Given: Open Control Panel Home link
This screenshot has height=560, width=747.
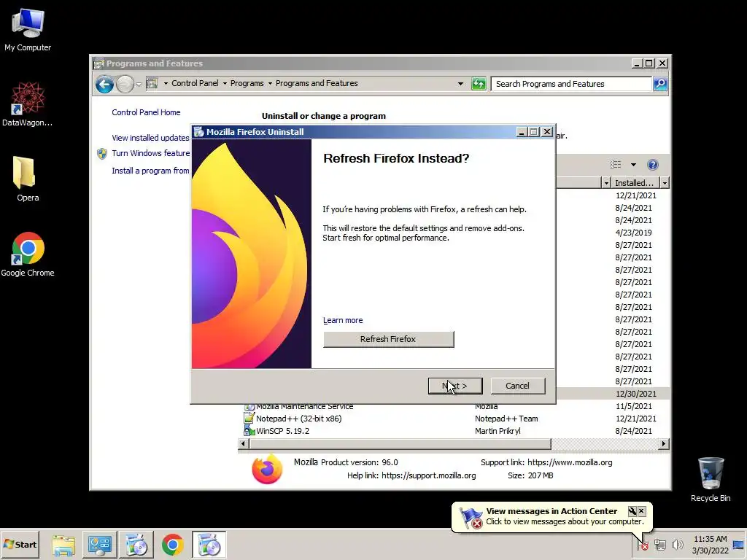Looking at the screenshot, I should (x=146, y=112).
